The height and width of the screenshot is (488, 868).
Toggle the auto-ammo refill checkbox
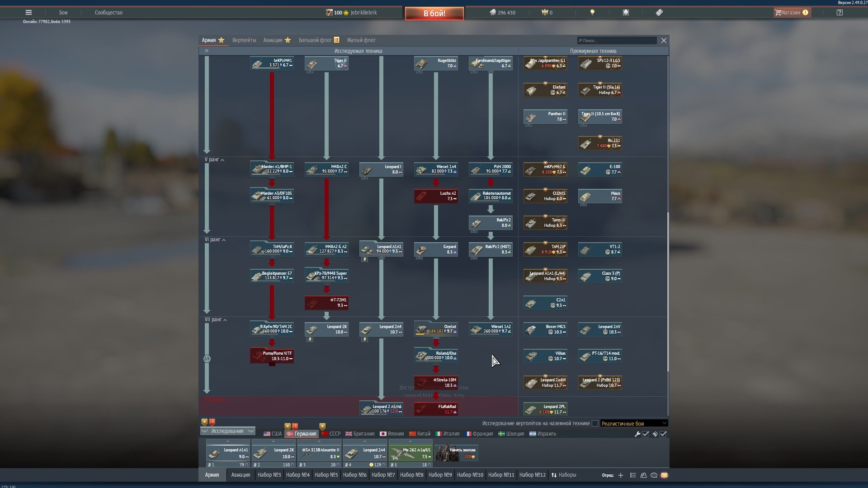click(x=663, y=434)
